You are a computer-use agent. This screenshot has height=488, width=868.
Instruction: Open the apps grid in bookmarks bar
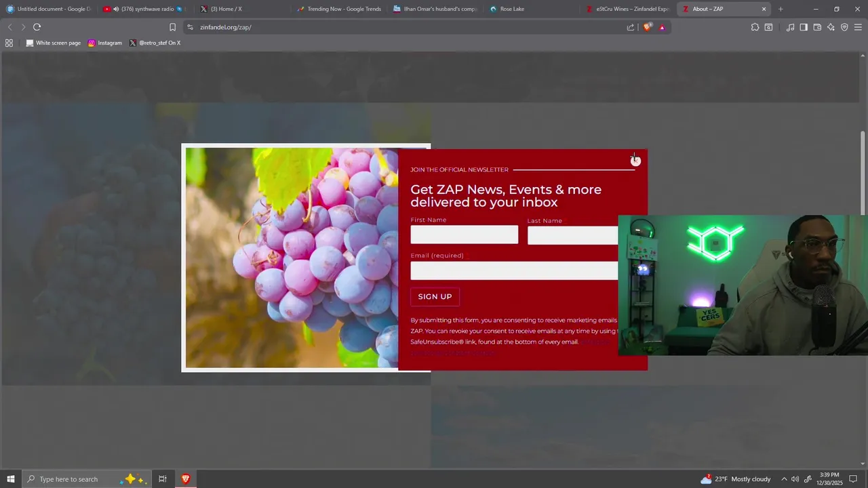coord(9,43)
